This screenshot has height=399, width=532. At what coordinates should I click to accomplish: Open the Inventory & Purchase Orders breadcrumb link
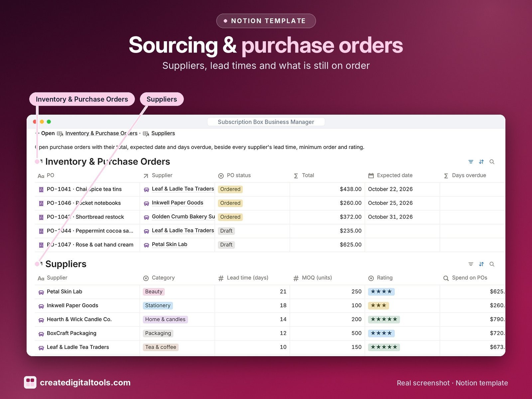click(101, 133)
